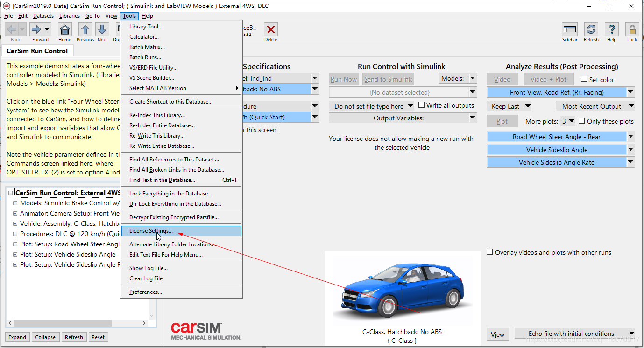Open the Help menu
Viewport: 644px width, 348px height.
point(147,16)
